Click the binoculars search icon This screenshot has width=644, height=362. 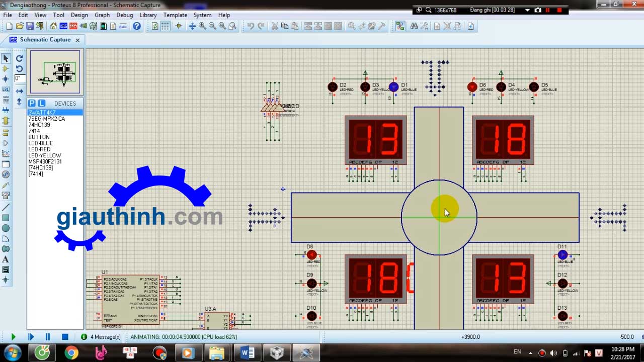coord(414,26)
